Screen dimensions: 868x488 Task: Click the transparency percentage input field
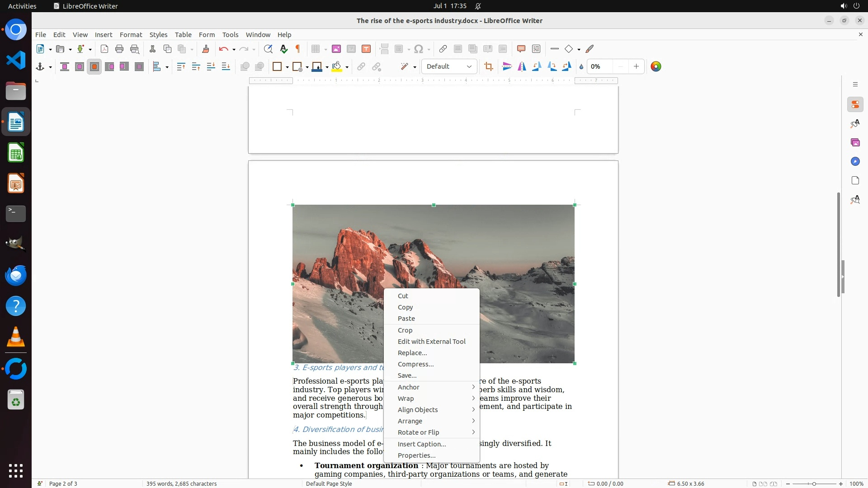click(600, 66)
